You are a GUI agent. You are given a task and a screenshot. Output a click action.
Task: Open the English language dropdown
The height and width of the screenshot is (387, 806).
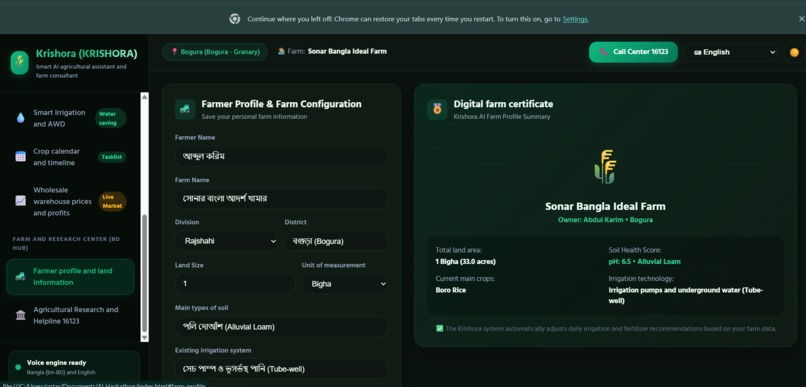click(x=730, y=52)
